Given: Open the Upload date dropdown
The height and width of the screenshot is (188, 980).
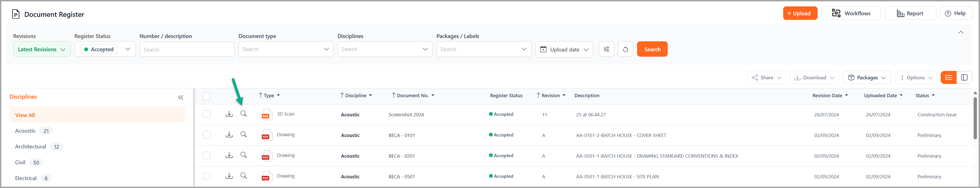Looking at the screenshot, I should pyautogui.click(x=564, y=49).
